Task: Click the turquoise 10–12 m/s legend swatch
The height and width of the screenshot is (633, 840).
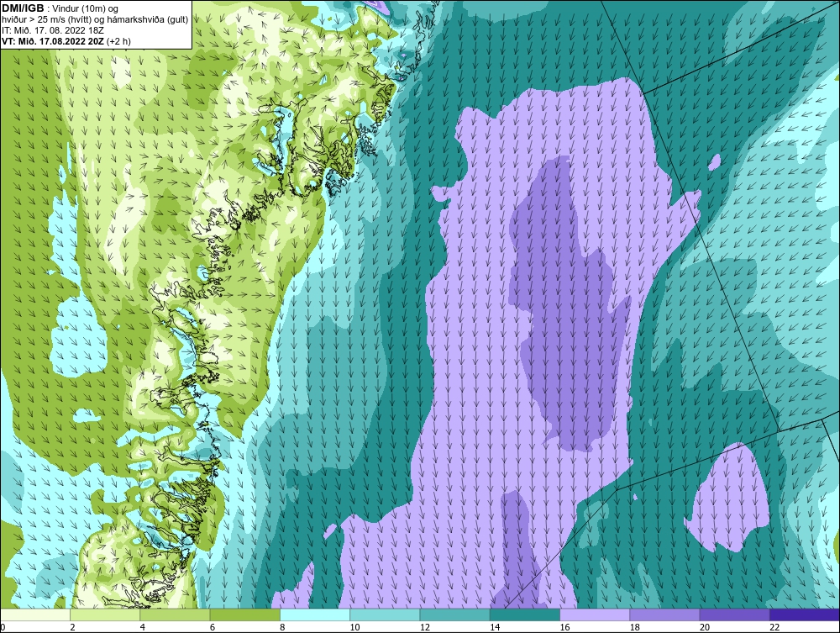Action: click(x=385, y=615)
